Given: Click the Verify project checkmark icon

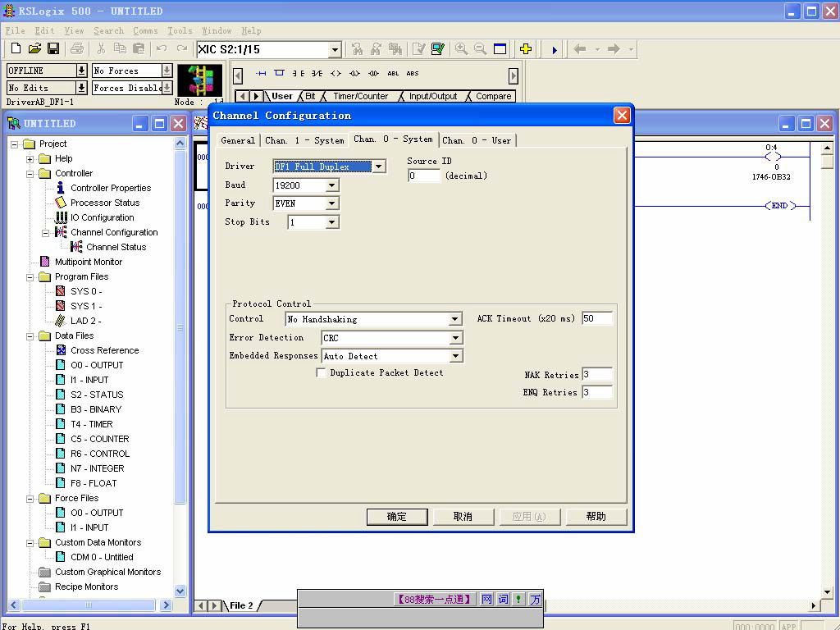Looking at the screenshot, I should point(438,48).
